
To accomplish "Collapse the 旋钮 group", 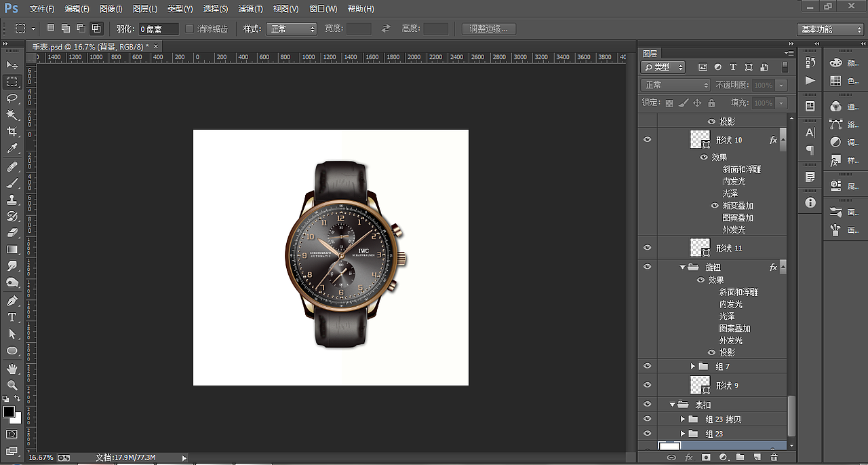I will pyautogui.click(x=683, y=267).
